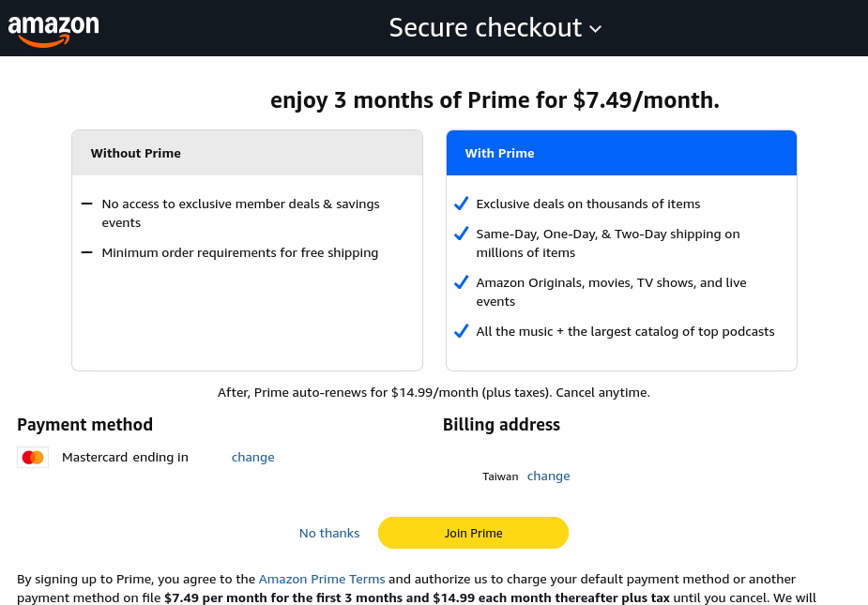The image size is (868, 605).
Task: Click the Amazon logo in header
Action: click(53, 30)
